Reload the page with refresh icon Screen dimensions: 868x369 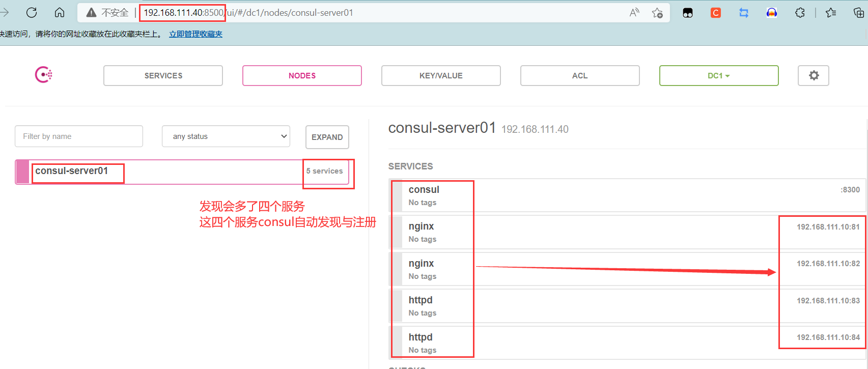click(32, 13)
